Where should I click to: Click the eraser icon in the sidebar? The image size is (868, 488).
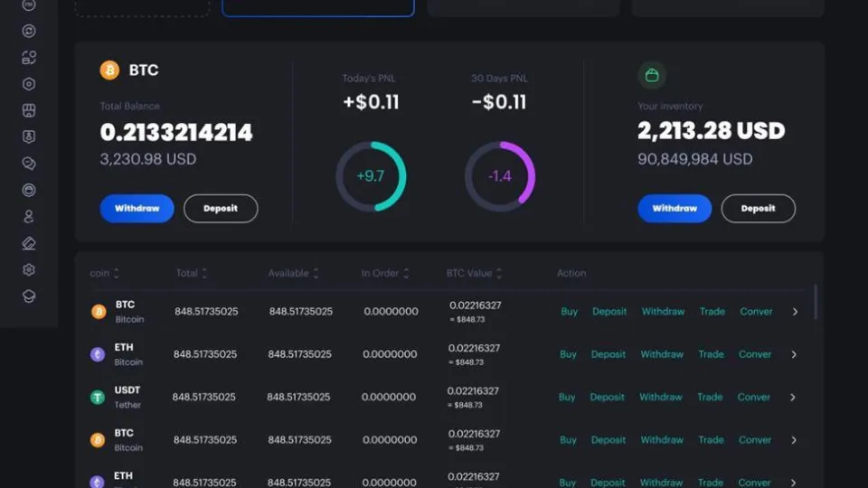point(29,243)
